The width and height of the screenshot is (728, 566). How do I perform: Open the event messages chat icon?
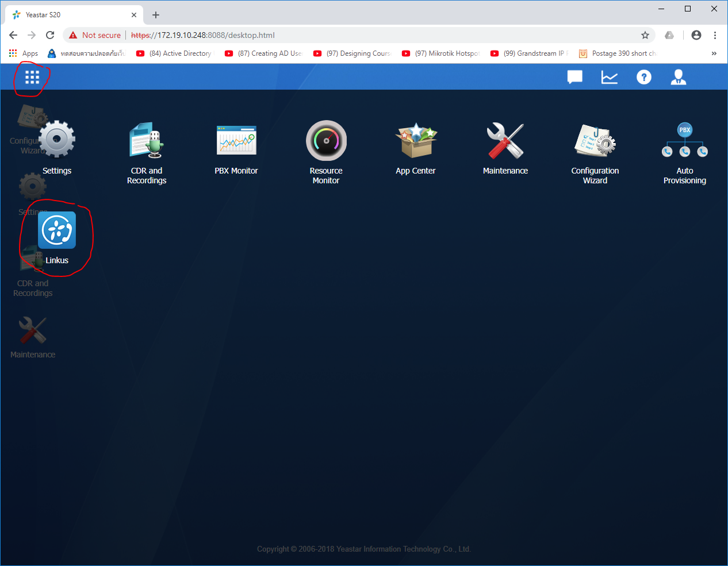[575, 77]
